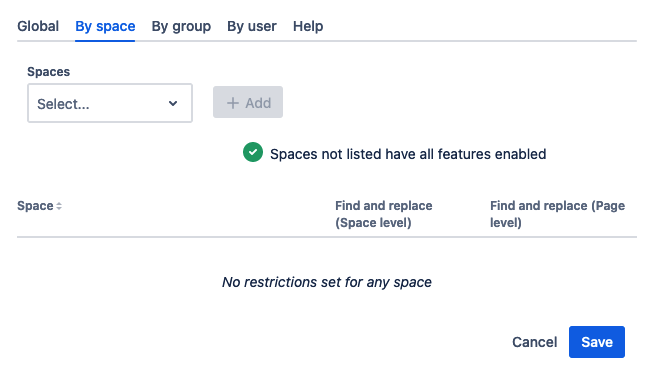
Task: Click 'Spaces not listed have all features enabled'
Action: (408, 154)
